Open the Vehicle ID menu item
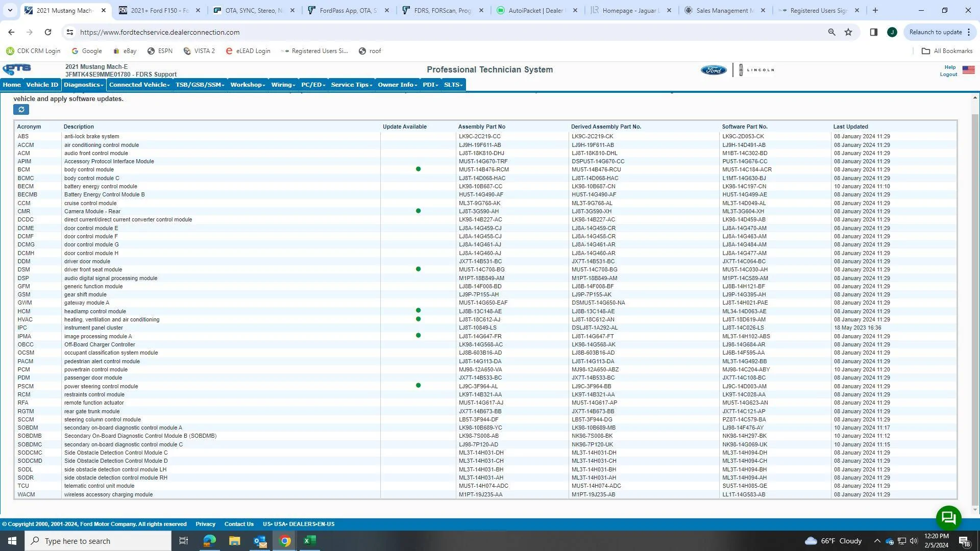Image resolution: width=980 pixels, height=551 pixels. tap(42, 85)
